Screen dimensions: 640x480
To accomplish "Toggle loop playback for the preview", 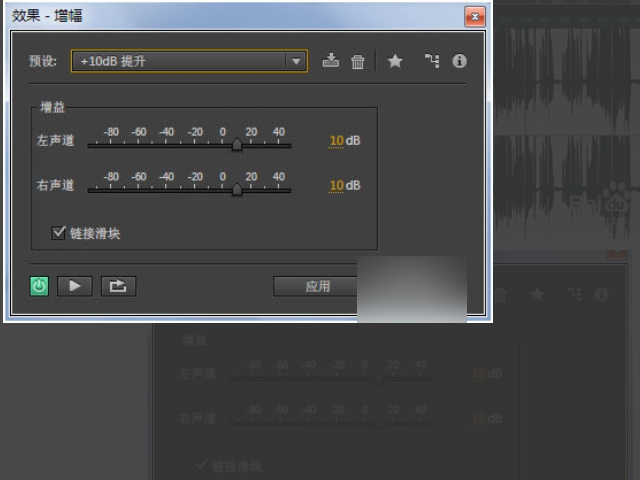I will [118, 286].
